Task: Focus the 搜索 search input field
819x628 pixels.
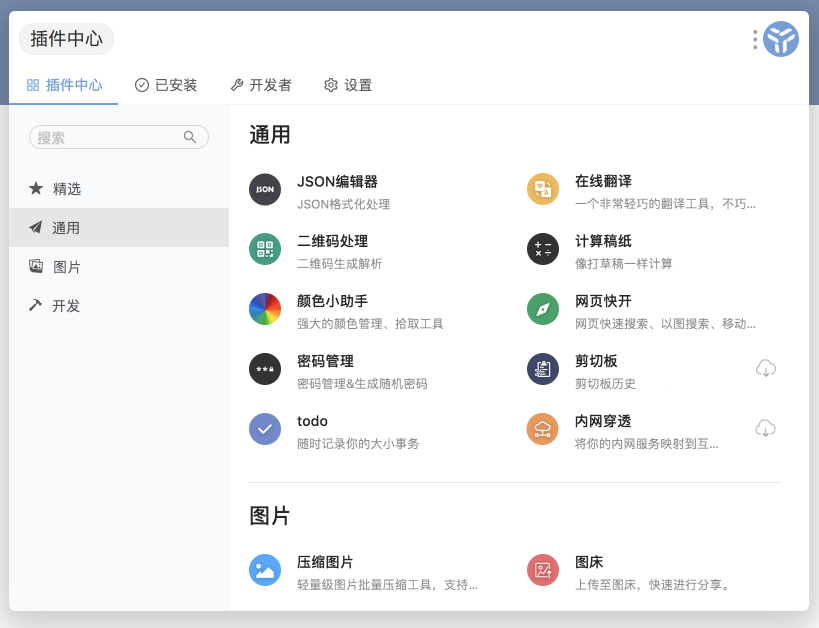Action: pyautogui.click(x=119, y=137)
